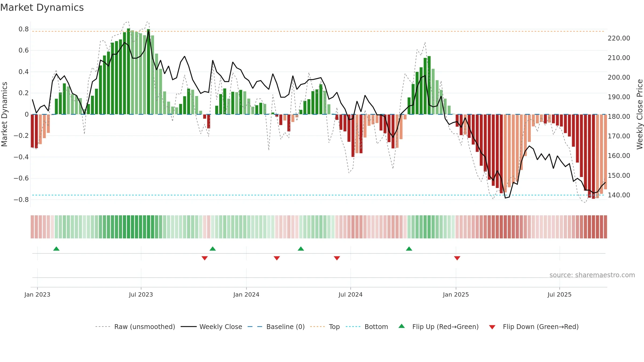The image size is (644, 362).
Task: Click the rotated Market Dynamics left-axis title
Action: [4, 114]
